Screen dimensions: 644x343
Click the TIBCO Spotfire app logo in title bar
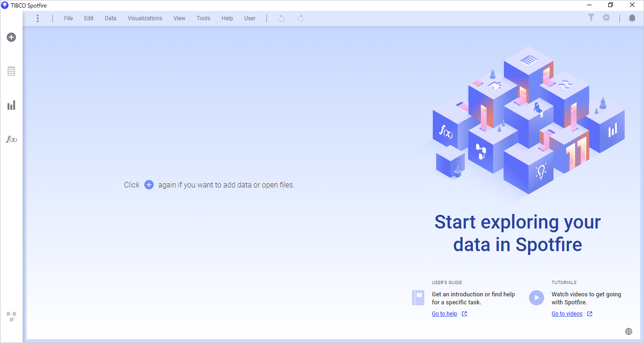(x=5, y=5)
